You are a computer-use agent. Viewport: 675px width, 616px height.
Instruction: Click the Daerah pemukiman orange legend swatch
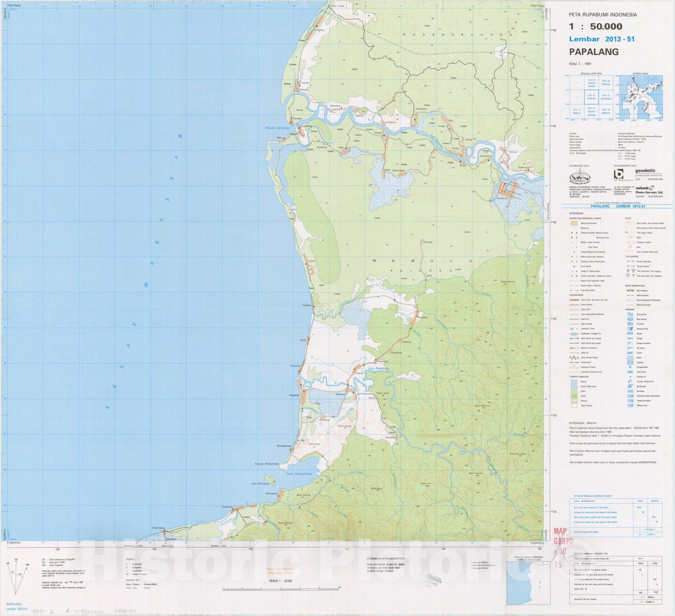[x=572, y=223]
